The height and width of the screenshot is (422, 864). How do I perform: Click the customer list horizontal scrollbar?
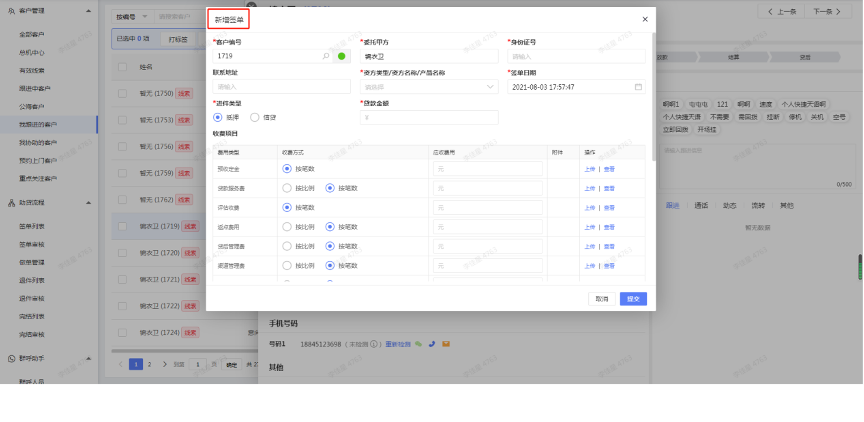click(185, 350)
